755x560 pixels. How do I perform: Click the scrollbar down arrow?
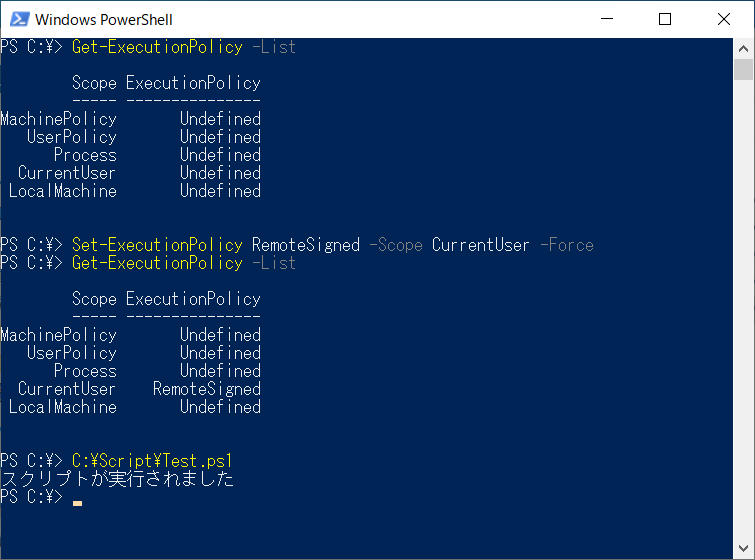coord(743,548)
